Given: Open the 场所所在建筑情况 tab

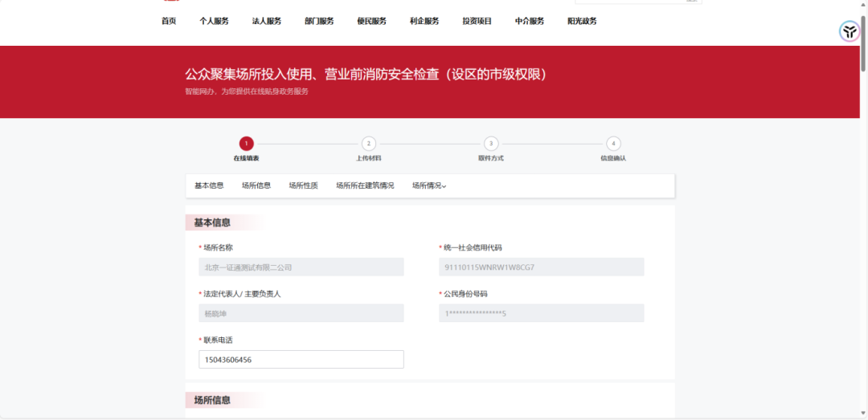Looking at the screenshot, I should (365, 186).
